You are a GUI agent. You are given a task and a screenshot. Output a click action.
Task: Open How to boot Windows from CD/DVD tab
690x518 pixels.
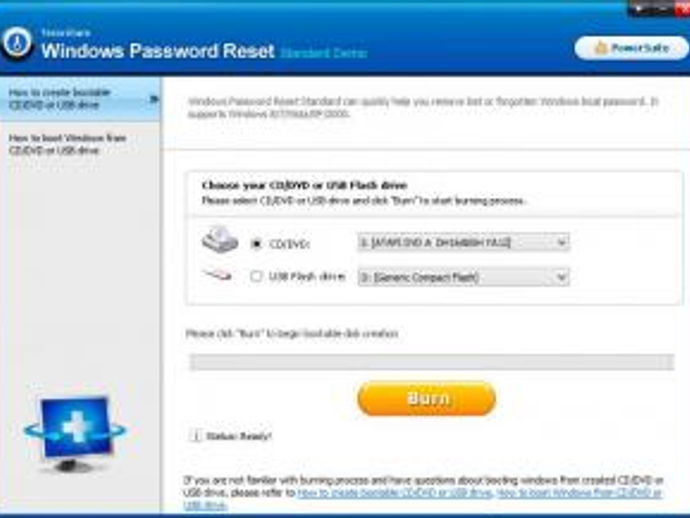80,144
